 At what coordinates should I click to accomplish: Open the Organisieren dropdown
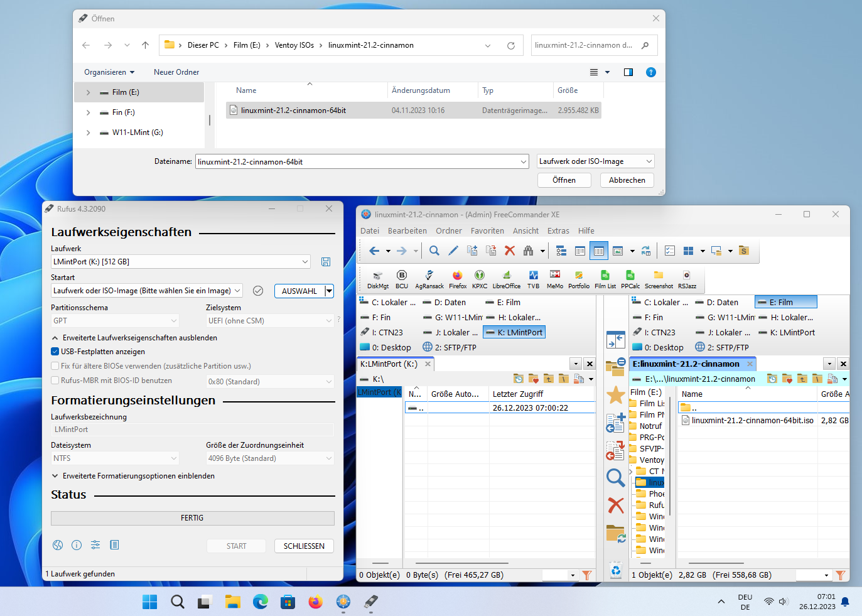[109, 72]
